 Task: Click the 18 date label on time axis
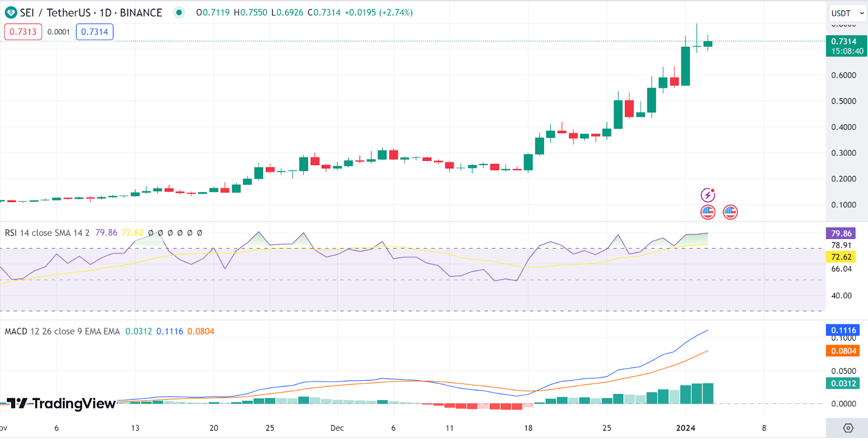(x=528, y=428)
